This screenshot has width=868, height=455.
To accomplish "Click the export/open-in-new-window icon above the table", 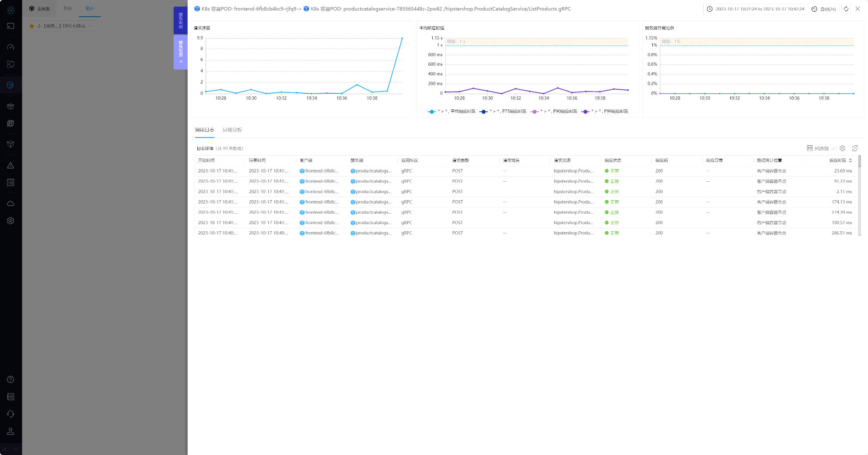I will click(854, 148).
